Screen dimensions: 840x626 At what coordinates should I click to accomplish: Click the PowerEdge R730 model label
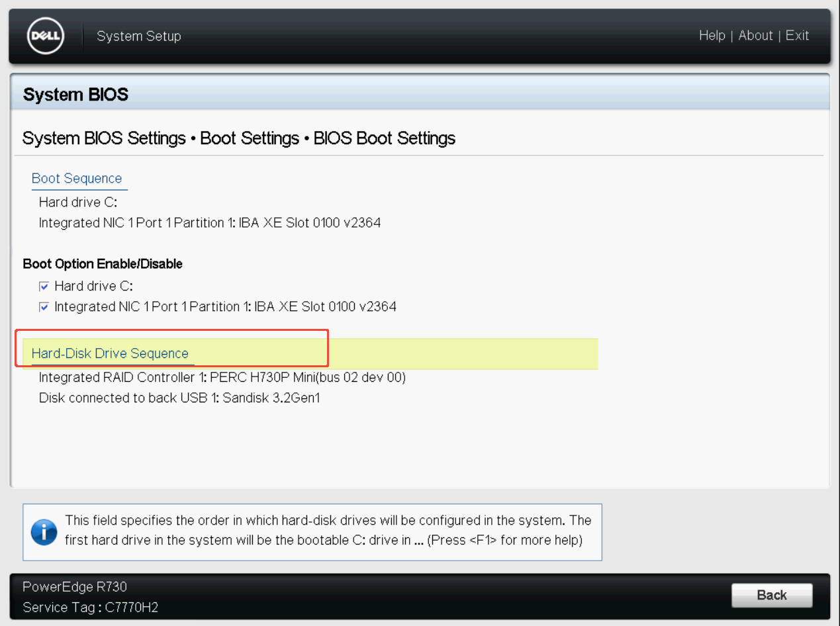point(75,586)
